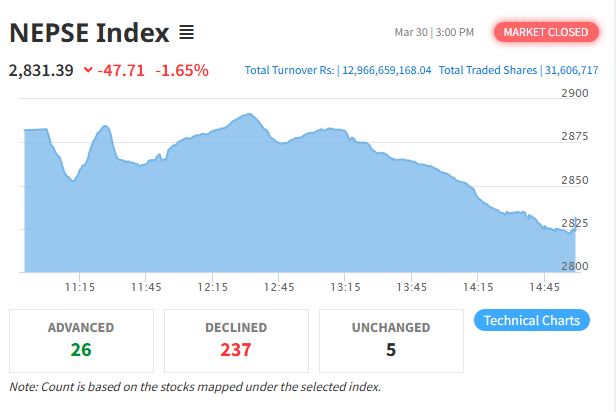
Task: Click the -47.71 point change
Action: point(121,70)
